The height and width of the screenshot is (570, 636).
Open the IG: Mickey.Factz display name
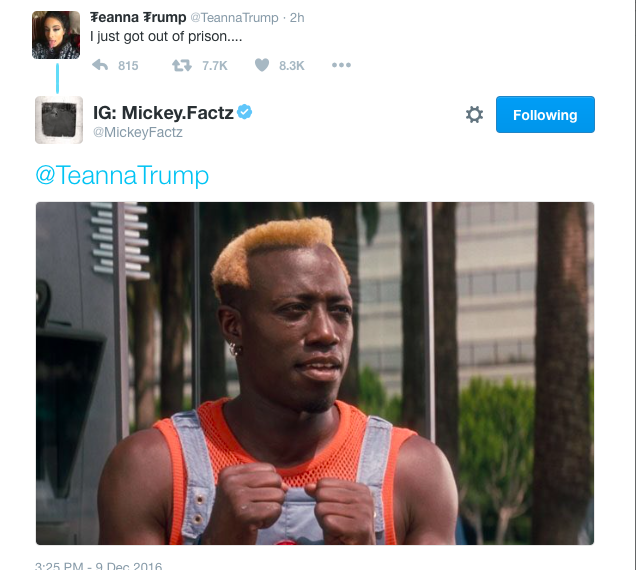[163, 113]
